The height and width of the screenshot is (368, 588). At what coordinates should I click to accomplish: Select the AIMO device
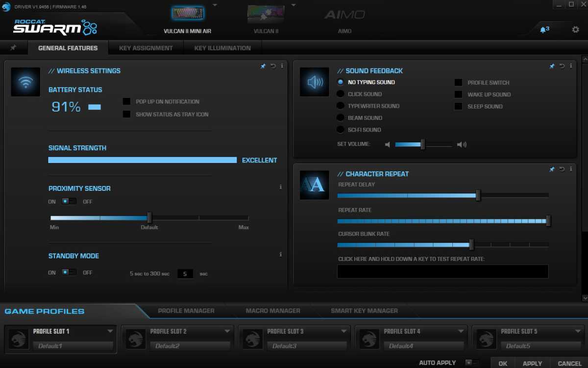pos(344,21)
